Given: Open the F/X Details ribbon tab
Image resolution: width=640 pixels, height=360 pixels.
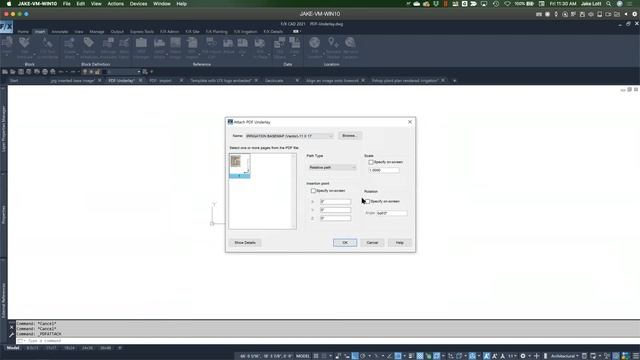Looking at the screenshot, I should click(273, 31).
